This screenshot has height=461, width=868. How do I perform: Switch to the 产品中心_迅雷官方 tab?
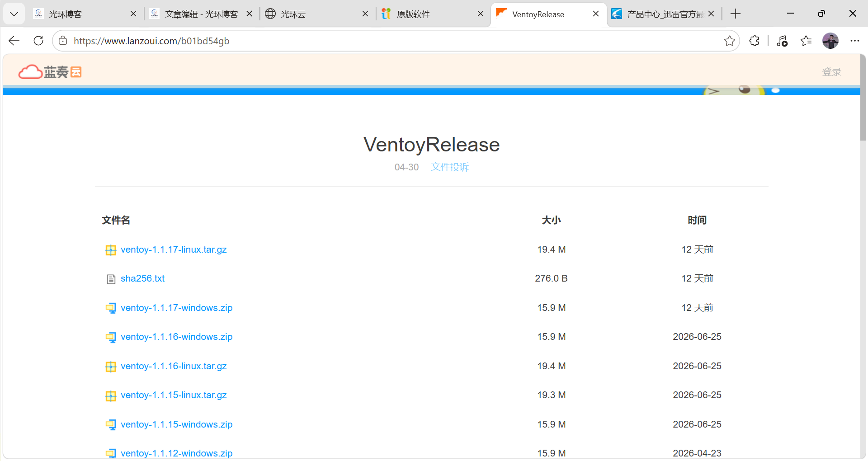pos(665,14)
